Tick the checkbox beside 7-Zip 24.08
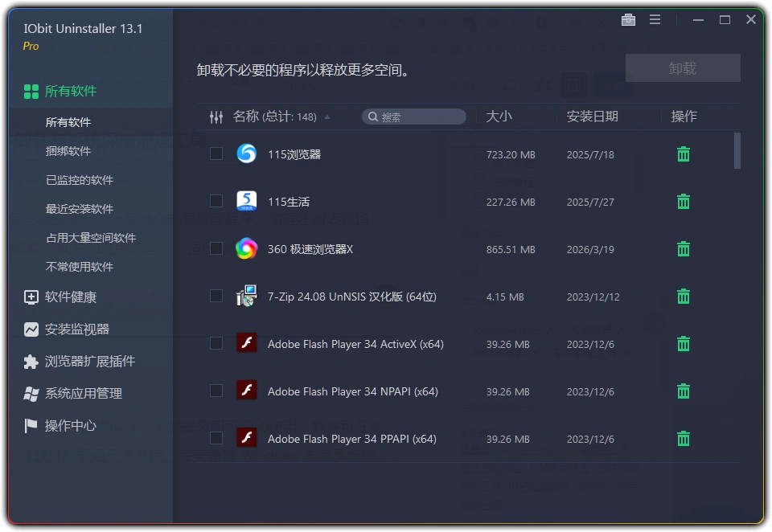Image resolution: width=772 pixels, height=532 pixels. [216, 296]
